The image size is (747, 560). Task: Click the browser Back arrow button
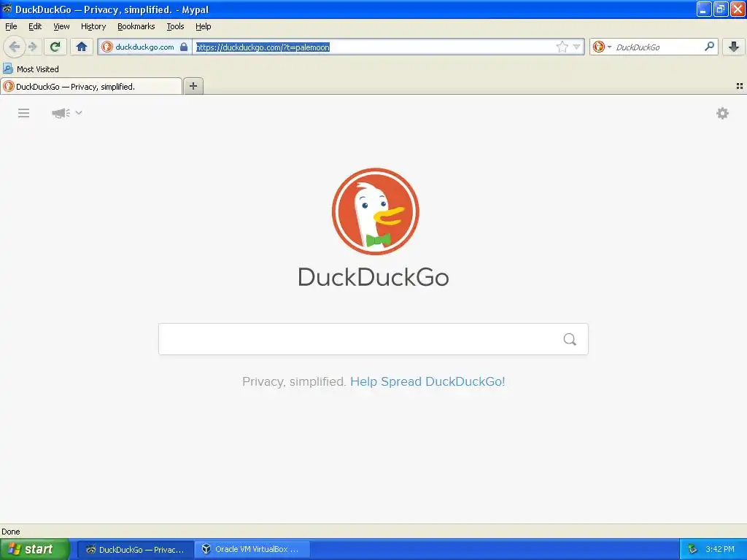pyautogui.click(x=15, y=47)
